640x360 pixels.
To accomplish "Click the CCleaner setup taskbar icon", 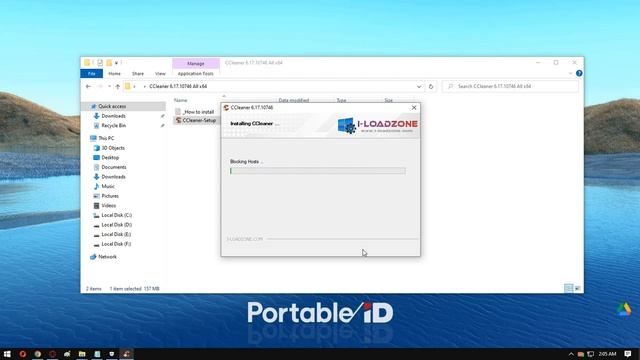I will (x=127, y=354).
